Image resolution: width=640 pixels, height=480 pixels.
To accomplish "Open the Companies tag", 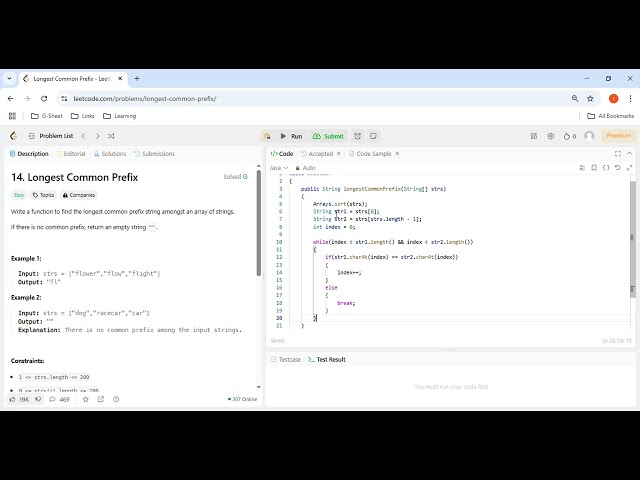I will click(79, 195).
